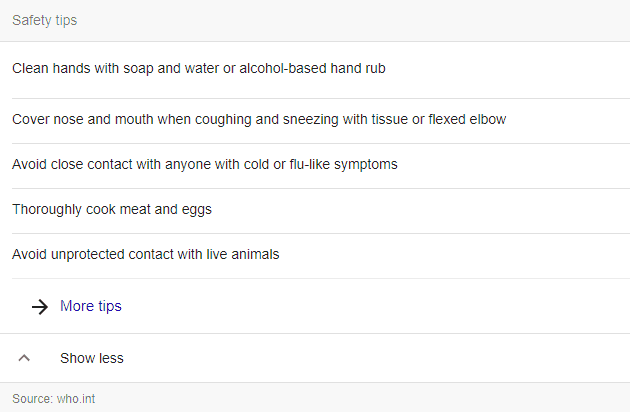This screenshot has height=412, width=630.
Task: Click the who.int text in the footer
Action: [x=77, y=399]
